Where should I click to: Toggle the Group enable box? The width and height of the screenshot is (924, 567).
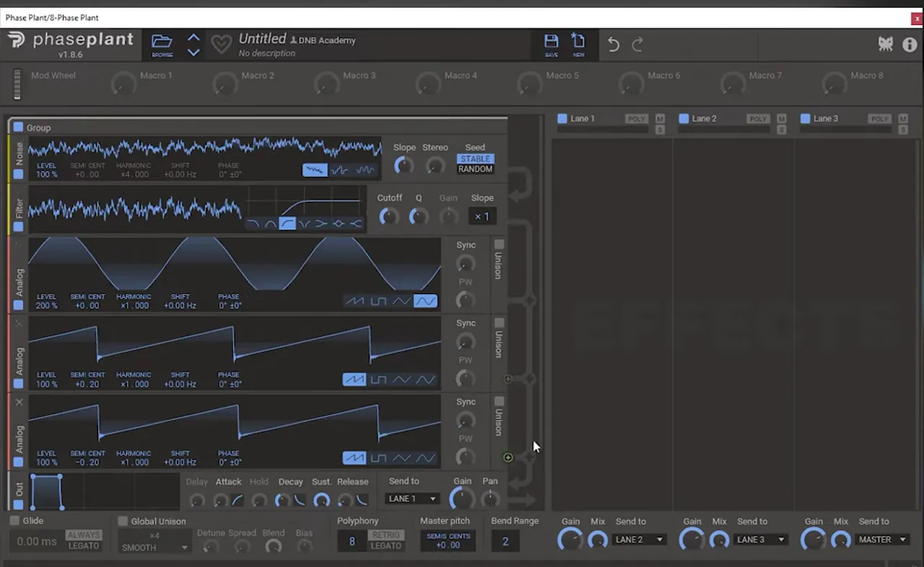click(x=18, y=127)
